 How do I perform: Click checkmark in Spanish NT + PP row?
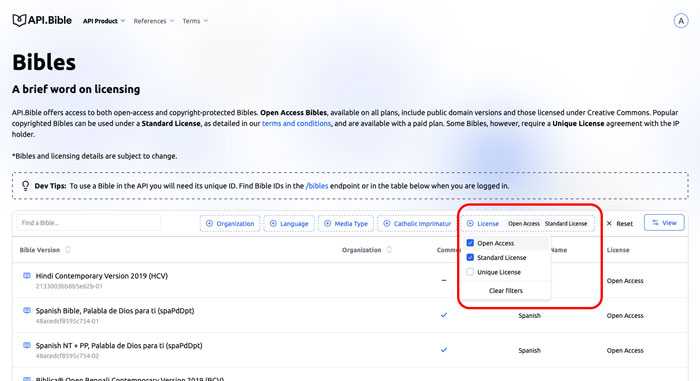[x=444, y=350]
